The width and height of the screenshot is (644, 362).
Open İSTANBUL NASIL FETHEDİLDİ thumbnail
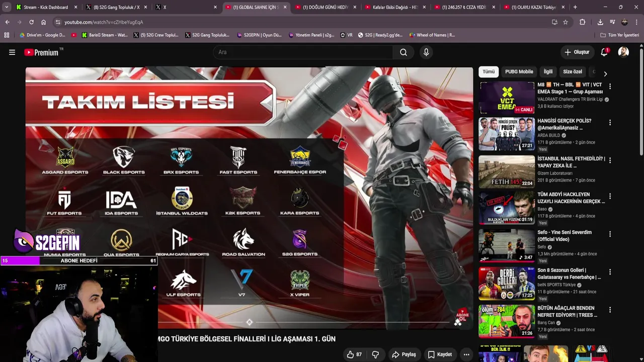click(x=507, y=172)
